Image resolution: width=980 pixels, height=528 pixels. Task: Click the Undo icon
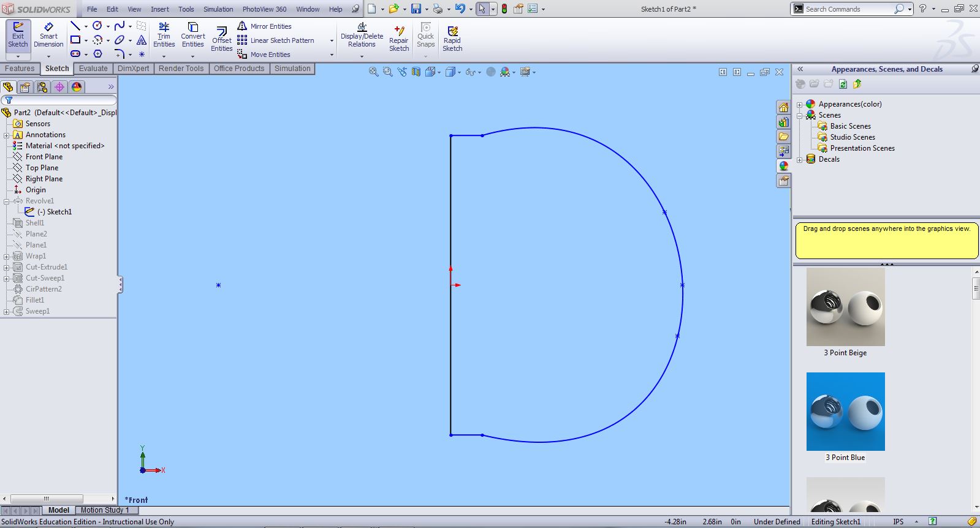tap(460, 9)
